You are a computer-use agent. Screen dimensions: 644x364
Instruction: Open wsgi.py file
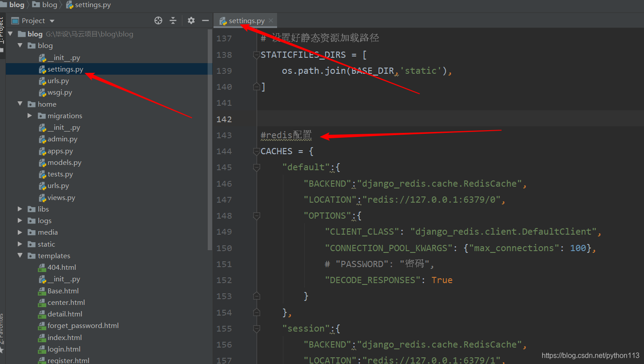(60, 92)
